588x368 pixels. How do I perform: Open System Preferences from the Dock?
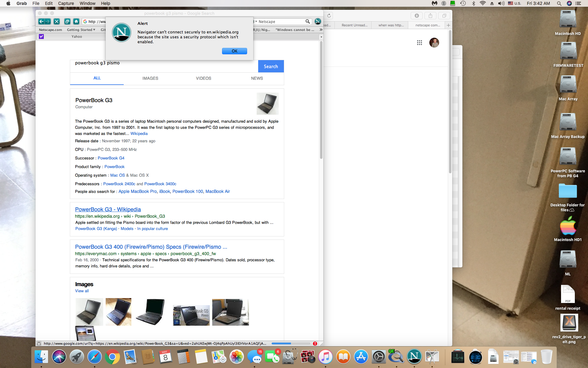point(379,357)
